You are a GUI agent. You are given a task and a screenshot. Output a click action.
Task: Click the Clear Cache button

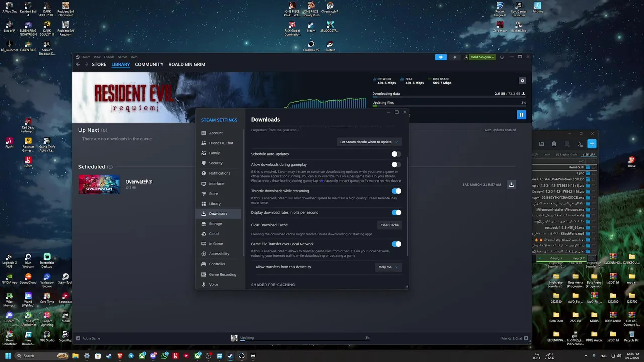389,225
